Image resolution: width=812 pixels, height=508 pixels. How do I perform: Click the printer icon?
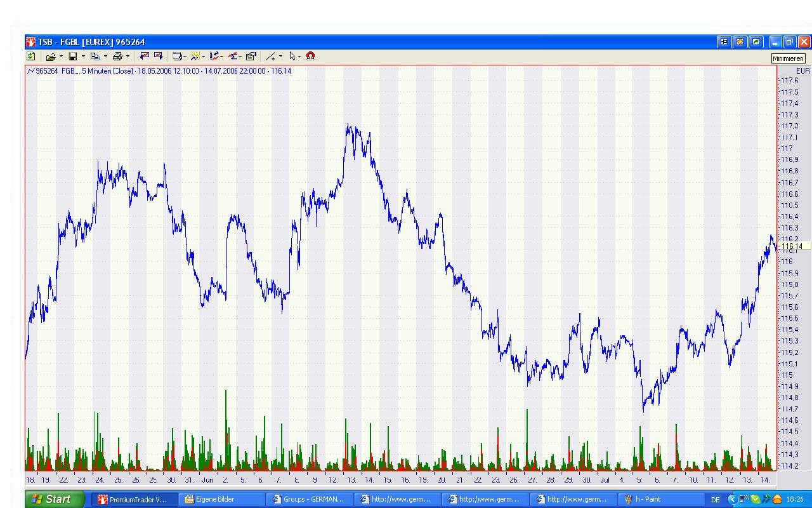pos(117,57)
